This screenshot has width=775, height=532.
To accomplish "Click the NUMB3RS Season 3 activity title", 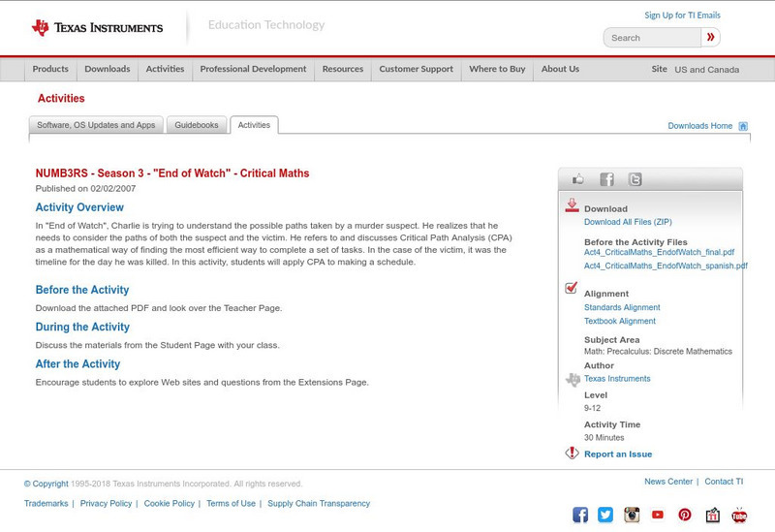I will point(172,173).
